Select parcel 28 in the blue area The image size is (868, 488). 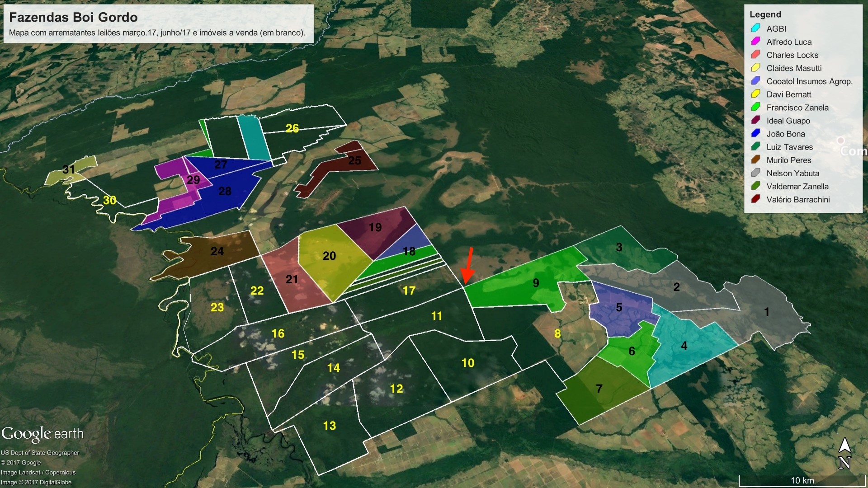[225, 191]
